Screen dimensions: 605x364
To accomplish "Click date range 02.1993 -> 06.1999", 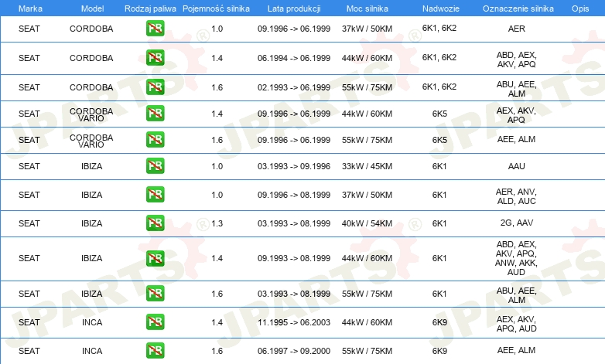I will pyautogui.click(x=294, y=87).
